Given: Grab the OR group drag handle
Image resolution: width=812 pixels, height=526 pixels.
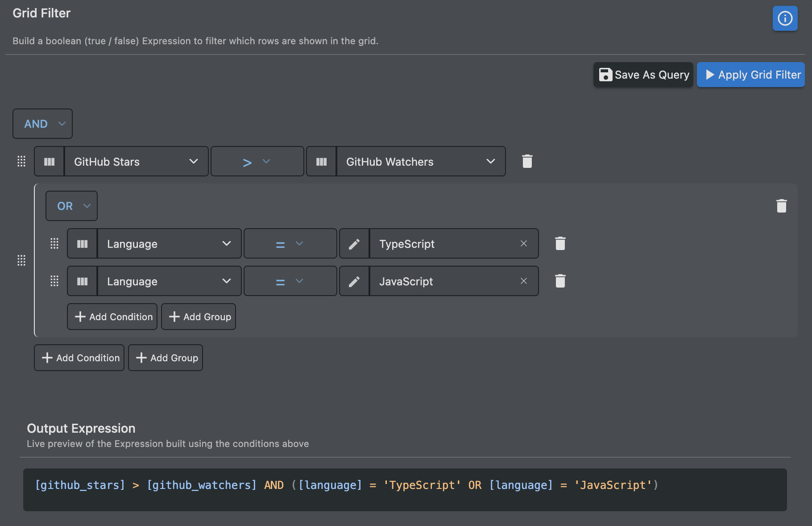Looking at the screenshot, I should pos(21,260).
